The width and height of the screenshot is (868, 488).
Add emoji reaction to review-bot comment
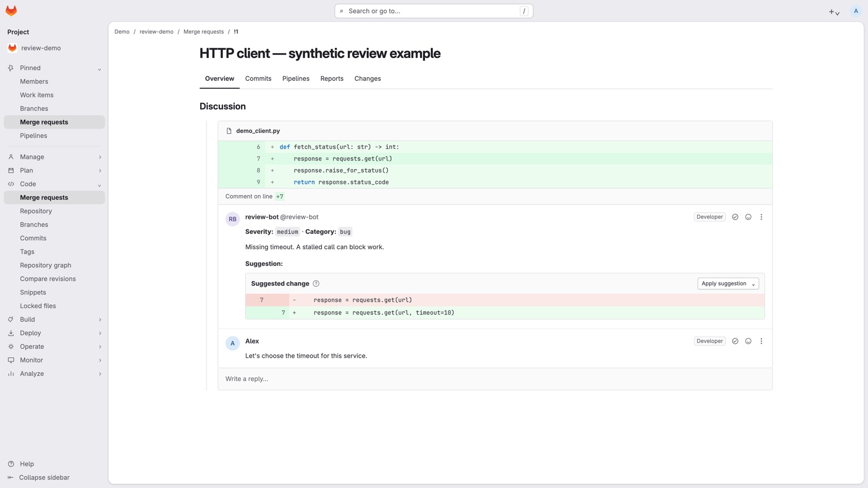[x=748, y=217]
